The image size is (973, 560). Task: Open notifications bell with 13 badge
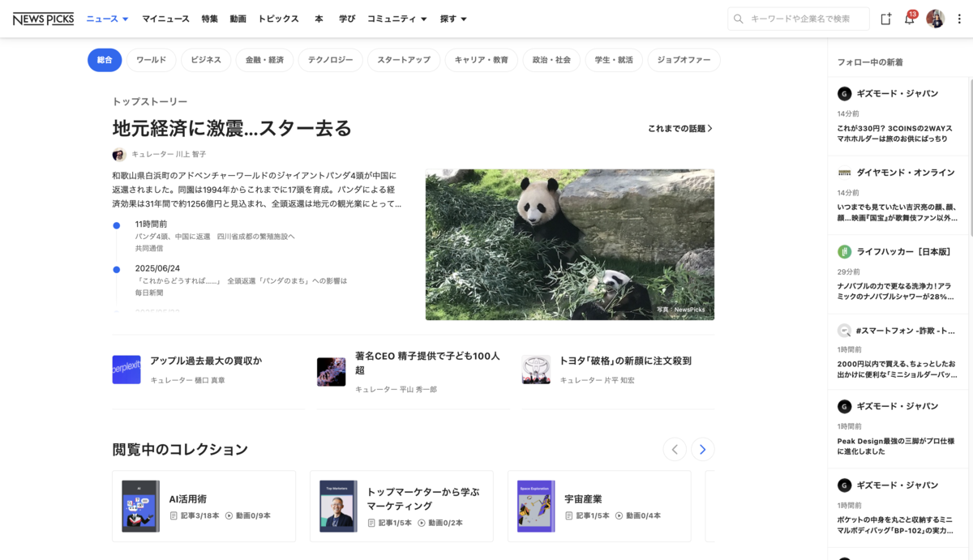pyautogui.click(x=910, y=19)
